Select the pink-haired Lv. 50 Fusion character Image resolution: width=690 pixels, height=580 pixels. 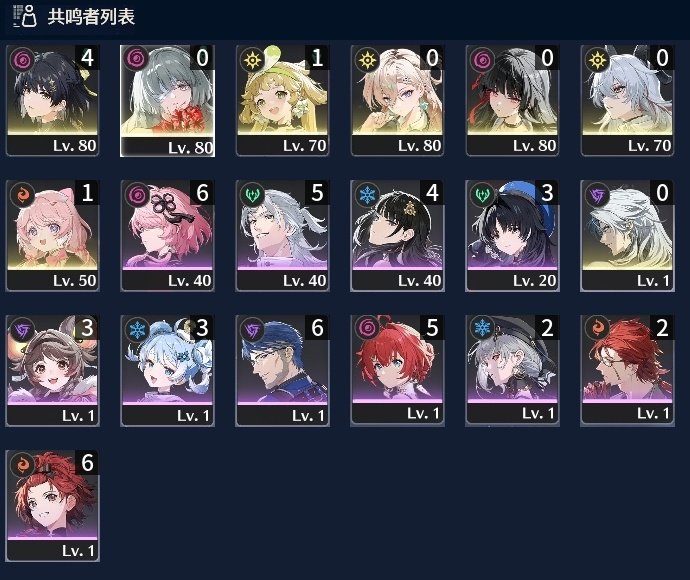52,235
